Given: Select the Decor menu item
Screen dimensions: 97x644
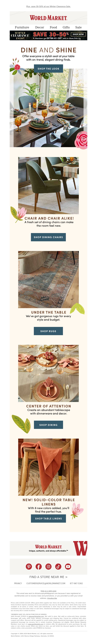Looking at the screenshot, I should [x=40, y=27].
